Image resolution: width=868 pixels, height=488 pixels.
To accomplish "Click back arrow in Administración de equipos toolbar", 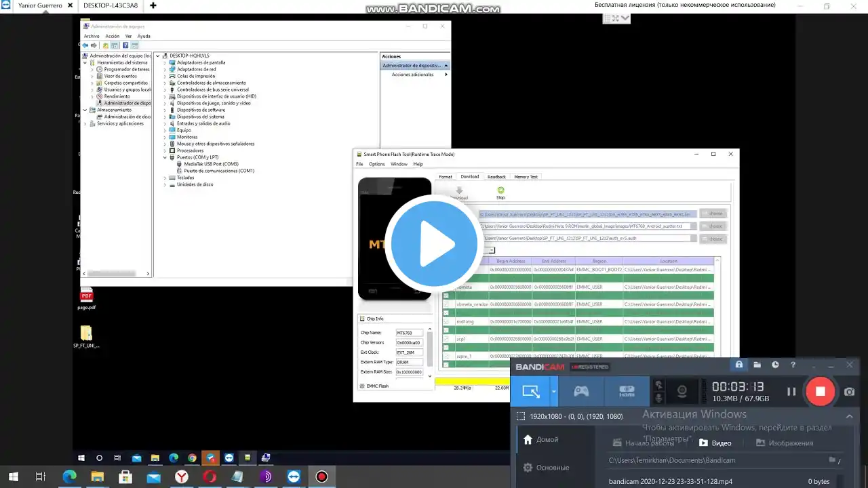I will pos(85,45).
